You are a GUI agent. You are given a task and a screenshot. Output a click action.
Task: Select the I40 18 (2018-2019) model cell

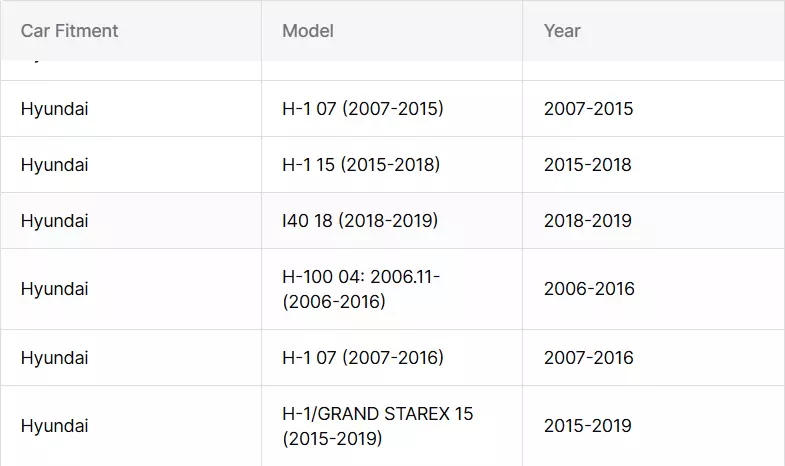[x=392, y=221]
